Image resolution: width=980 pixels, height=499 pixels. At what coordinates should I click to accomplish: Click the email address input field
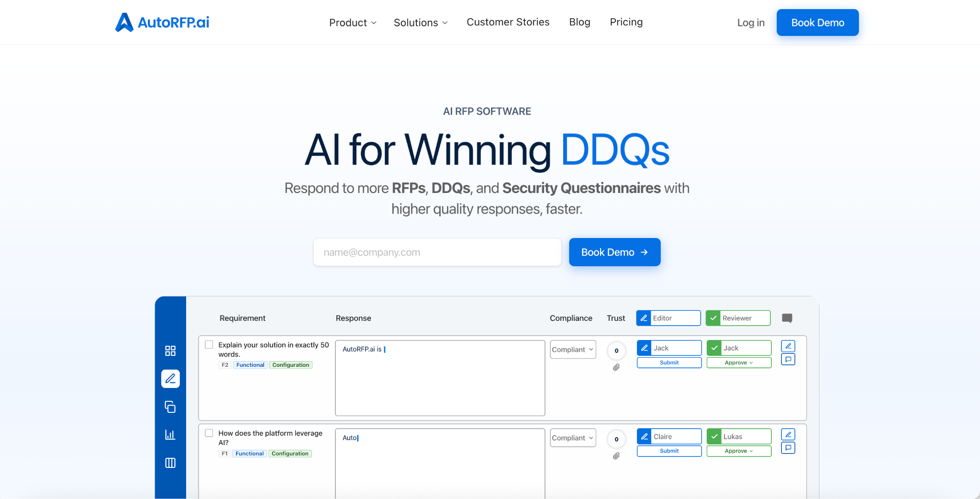pyautogui.click(x=437, y=252)
